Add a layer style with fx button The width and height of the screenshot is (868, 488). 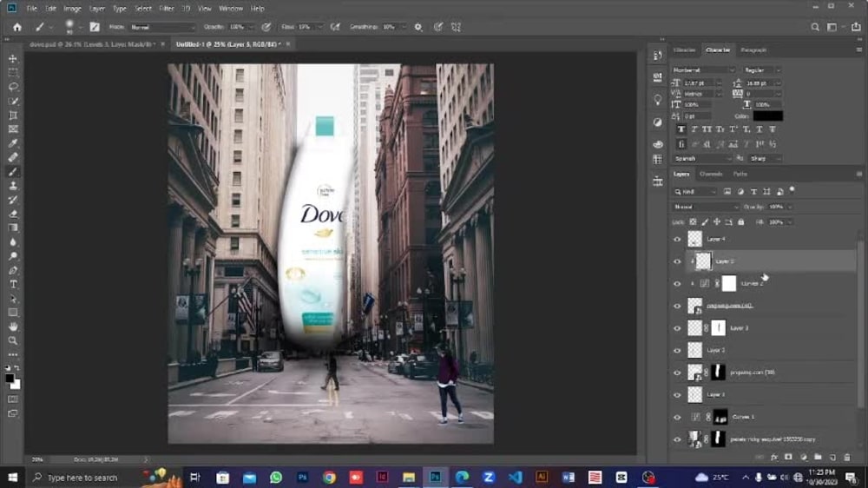(774, 458)
